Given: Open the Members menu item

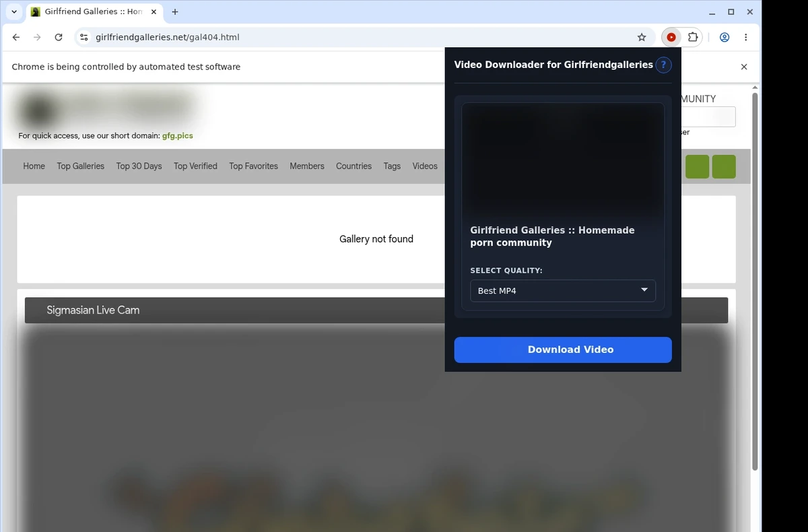Looking at the screenshot, I should coord(307,166).
